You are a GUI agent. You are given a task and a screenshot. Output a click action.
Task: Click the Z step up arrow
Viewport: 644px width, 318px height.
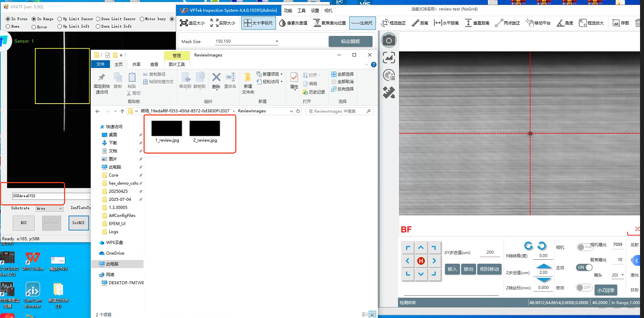pyautogui.click(x=544, y=266)
